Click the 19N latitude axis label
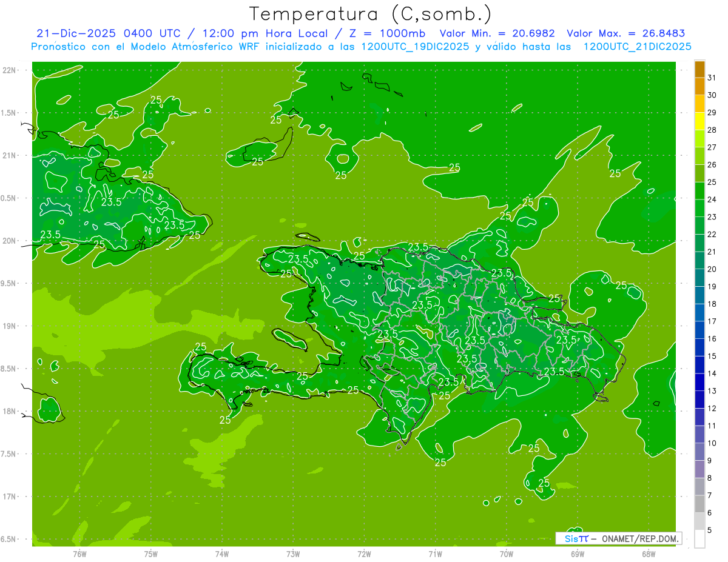The width and height of the screenshot is (728, 562). tap(10, 326)
